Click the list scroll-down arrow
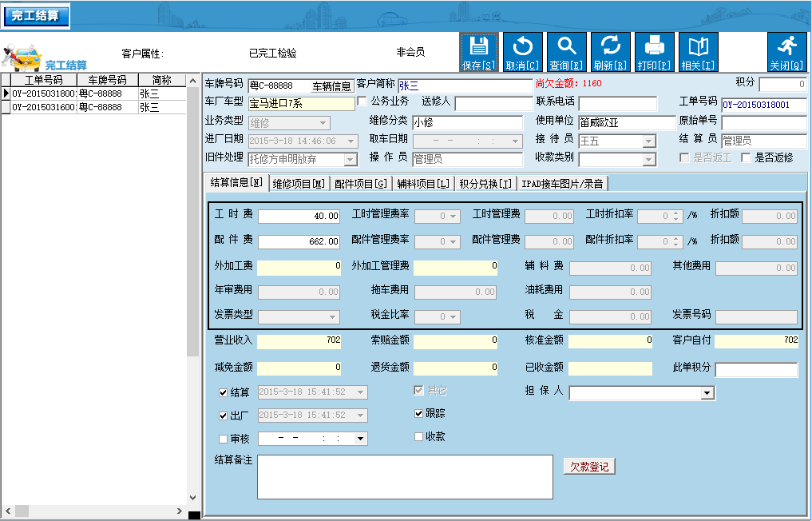 [x=192, y=497]
